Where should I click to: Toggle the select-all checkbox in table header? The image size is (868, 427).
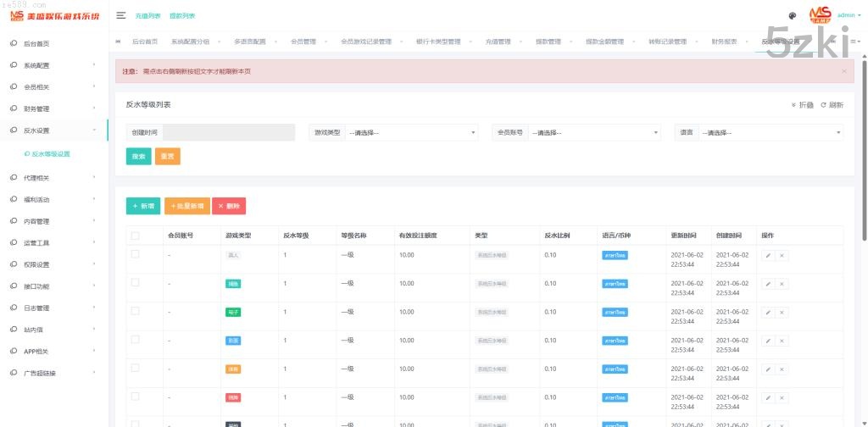tap(135, 236)
